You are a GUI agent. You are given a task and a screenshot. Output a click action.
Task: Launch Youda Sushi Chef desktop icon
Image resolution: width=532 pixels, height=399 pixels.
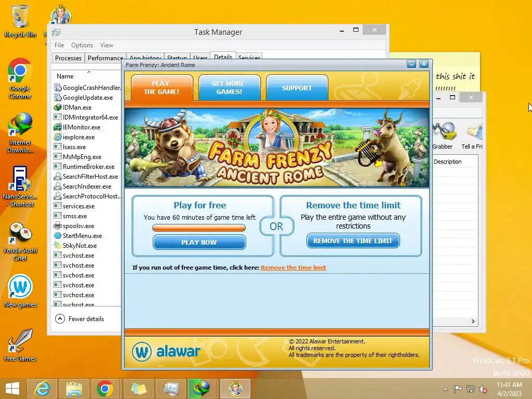[x=20, y=242]
